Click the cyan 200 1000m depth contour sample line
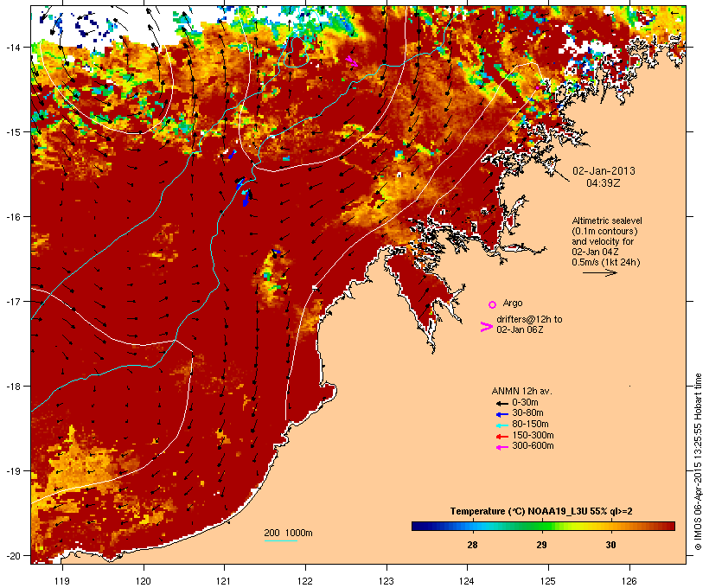 click(x=281, y=541)
